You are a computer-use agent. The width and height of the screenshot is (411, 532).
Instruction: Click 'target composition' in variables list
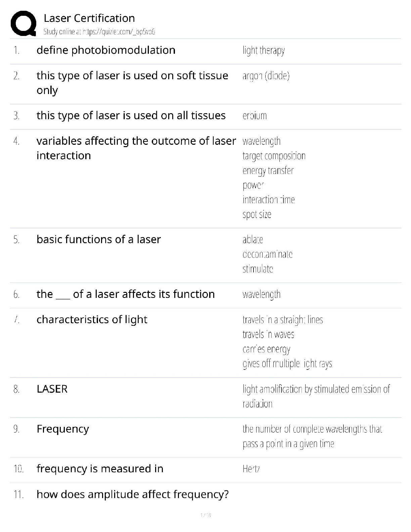coord(274,156)
